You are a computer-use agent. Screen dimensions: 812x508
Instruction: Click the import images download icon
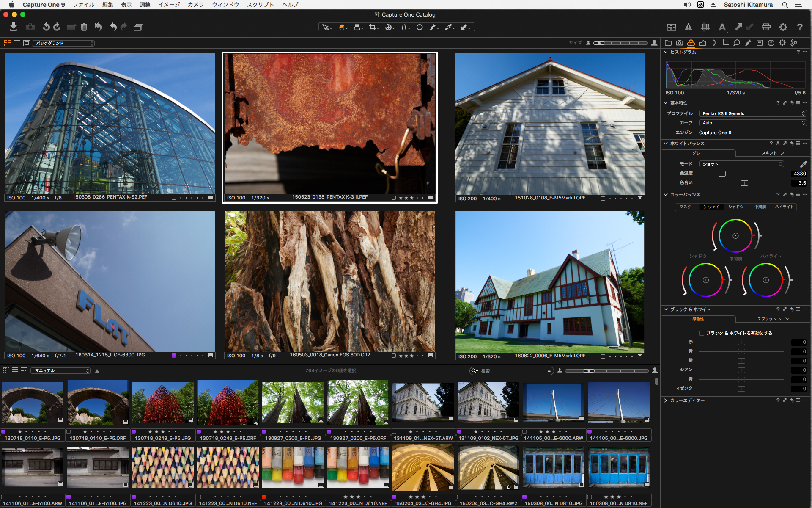tap(14, 27)
